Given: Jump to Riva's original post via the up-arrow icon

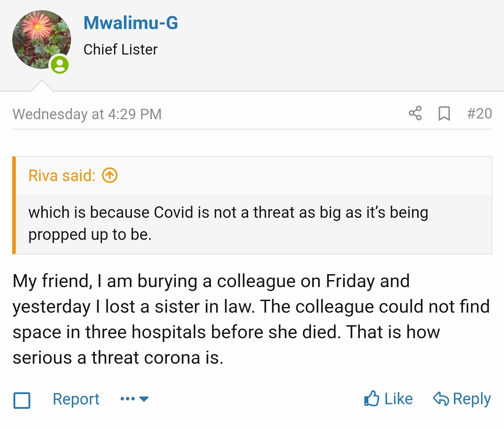Looking at the screenshot, I should 110,176.
